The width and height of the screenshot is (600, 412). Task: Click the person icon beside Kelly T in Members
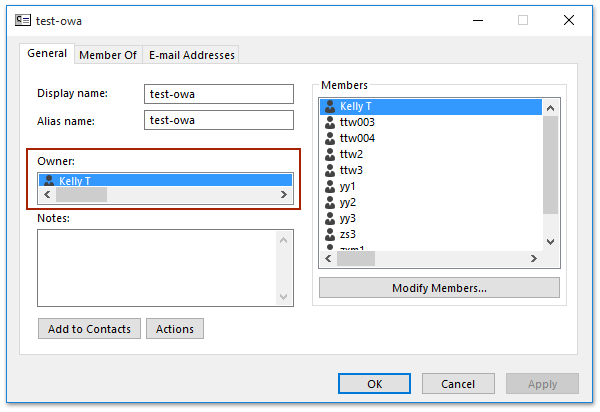coord(330,106)
